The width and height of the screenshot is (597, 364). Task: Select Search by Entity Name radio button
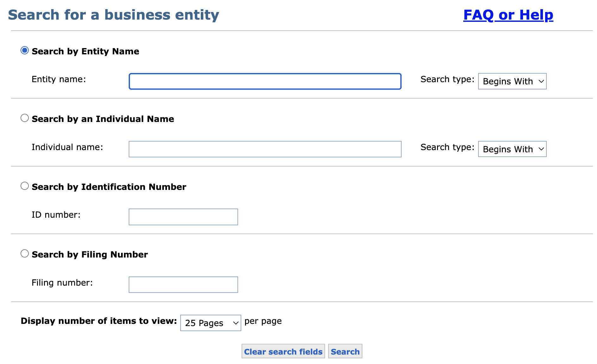[x=25, y=50]
